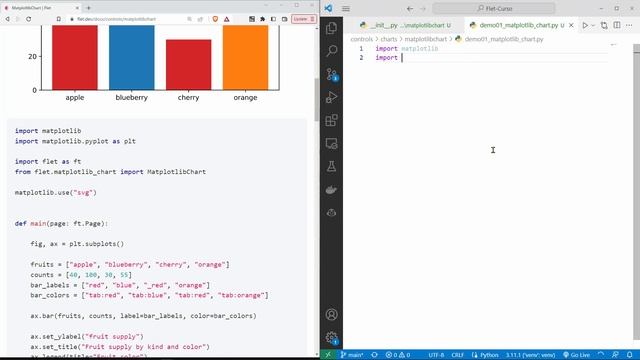Expand the run button dropdown arrow

[593, 25]
